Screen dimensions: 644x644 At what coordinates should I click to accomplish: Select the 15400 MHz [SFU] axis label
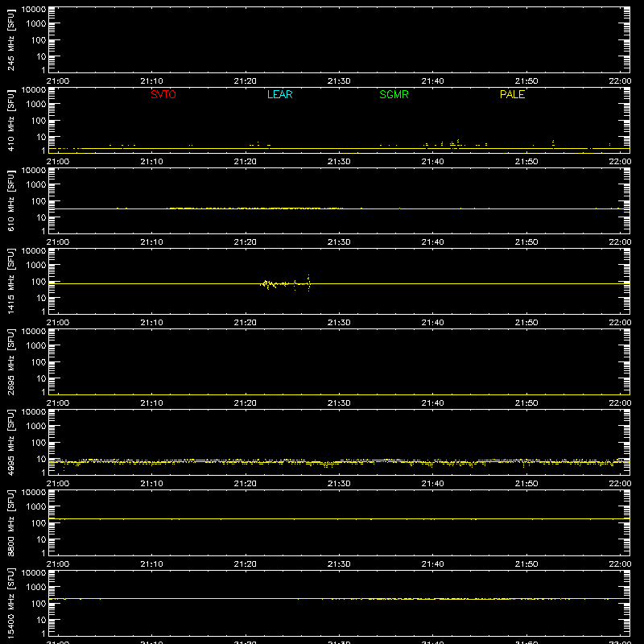[10, 604]
